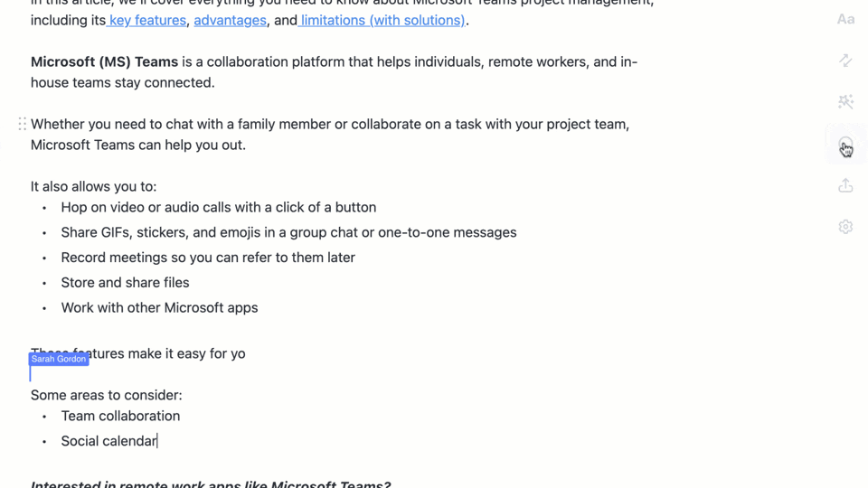
Task: Open the "key features" link
Action: pos(146,20)
